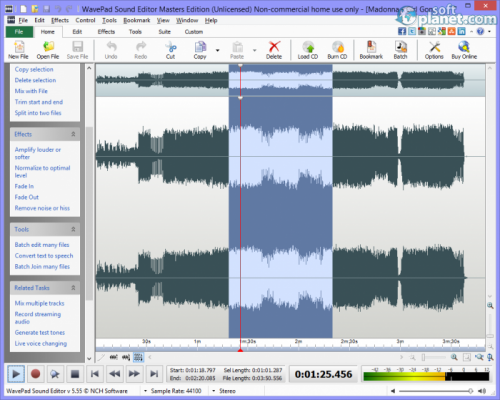Click the Burn CD icon
This screenshot has height=400, width=500.
337,50
